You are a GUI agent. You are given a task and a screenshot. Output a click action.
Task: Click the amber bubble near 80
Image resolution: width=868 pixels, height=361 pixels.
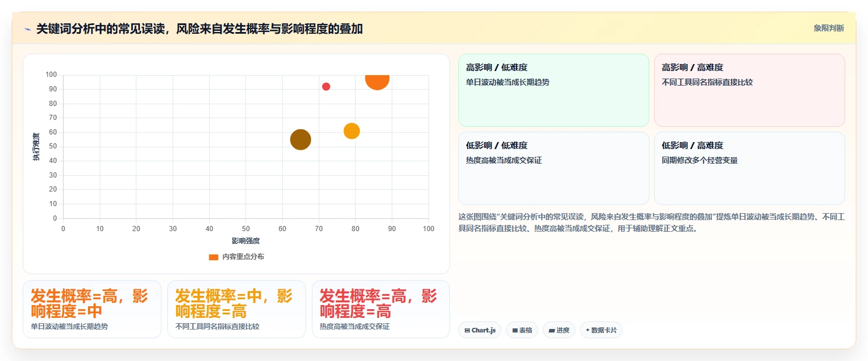[x=352, y=131]
